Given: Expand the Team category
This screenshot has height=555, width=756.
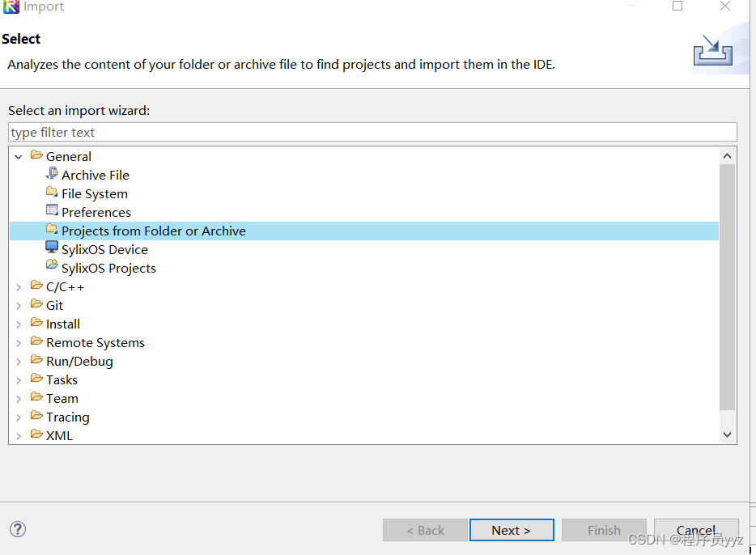Looking at the screenshot, I should (18, 398).
